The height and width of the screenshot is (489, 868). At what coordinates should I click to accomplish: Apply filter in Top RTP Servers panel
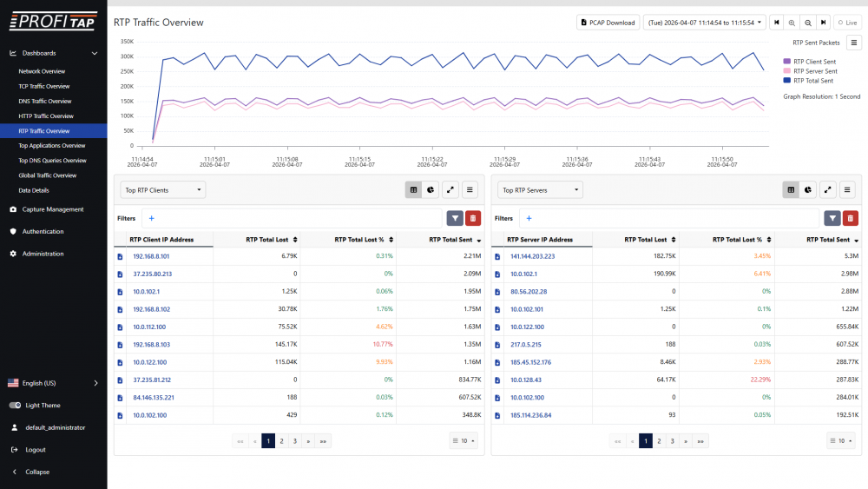[832, 219]
